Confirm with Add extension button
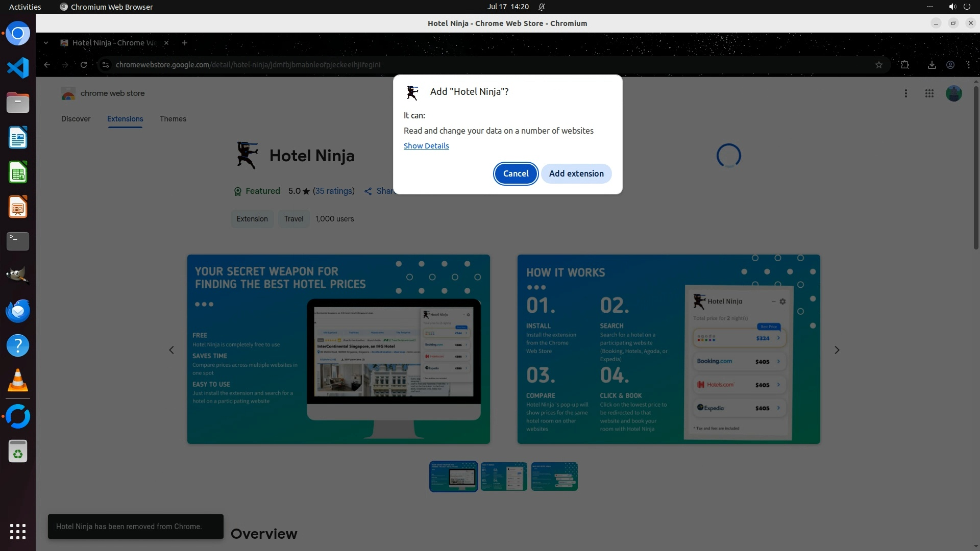This screenshot has width=980, height=551. (x=576, y=173)
